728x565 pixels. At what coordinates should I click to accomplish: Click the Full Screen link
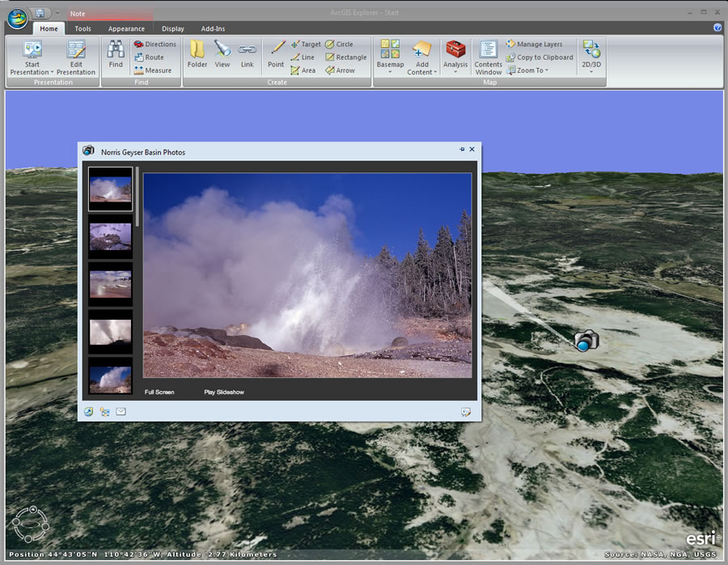(x=159, y=393)
